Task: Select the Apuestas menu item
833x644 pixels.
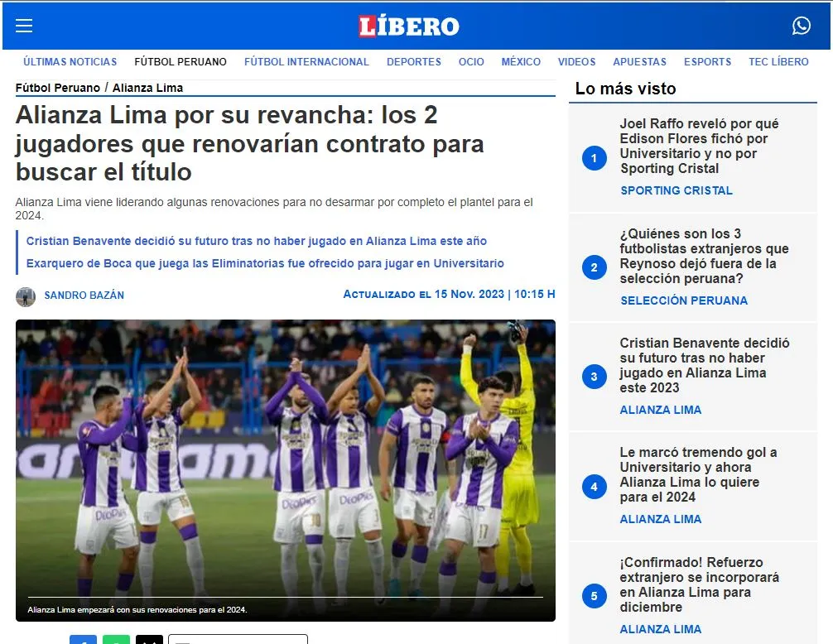Action: click(639, 62)
